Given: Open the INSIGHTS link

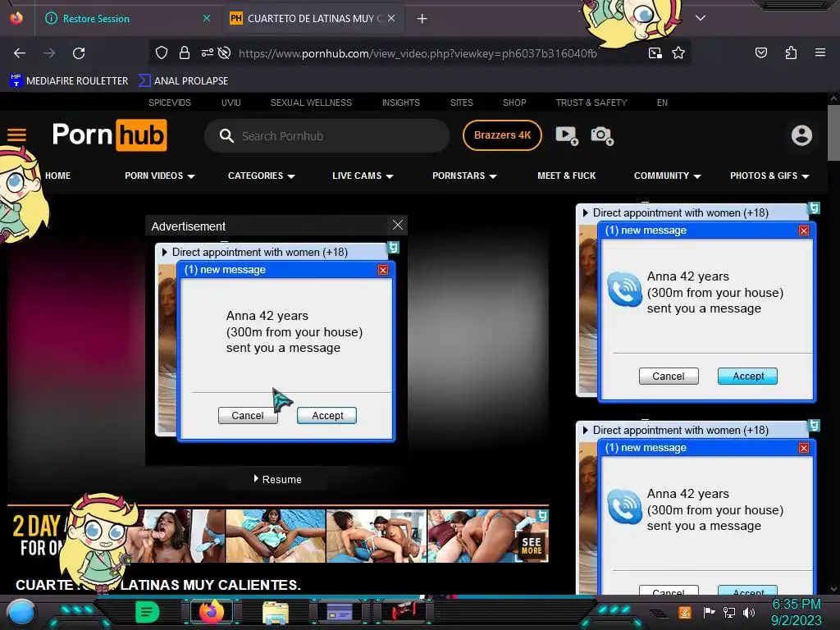Looking at the screenshot, I should [400, 103].
